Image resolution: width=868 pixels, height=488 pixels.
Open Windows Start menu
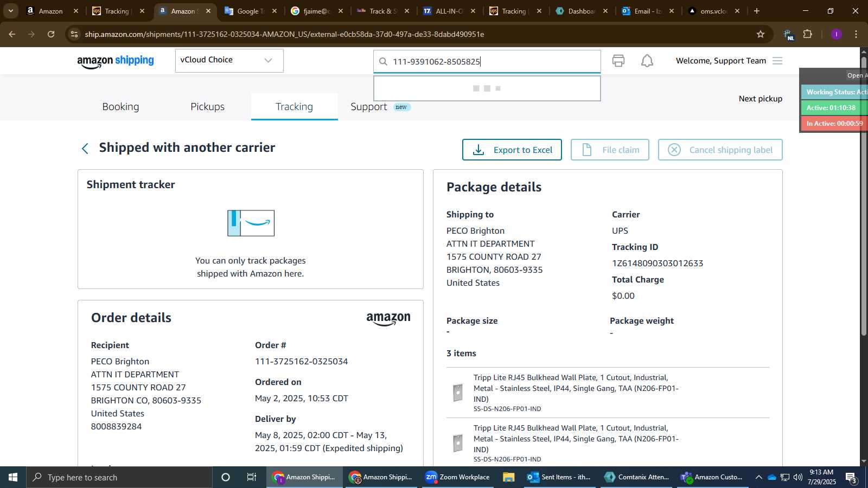(13, 477)
